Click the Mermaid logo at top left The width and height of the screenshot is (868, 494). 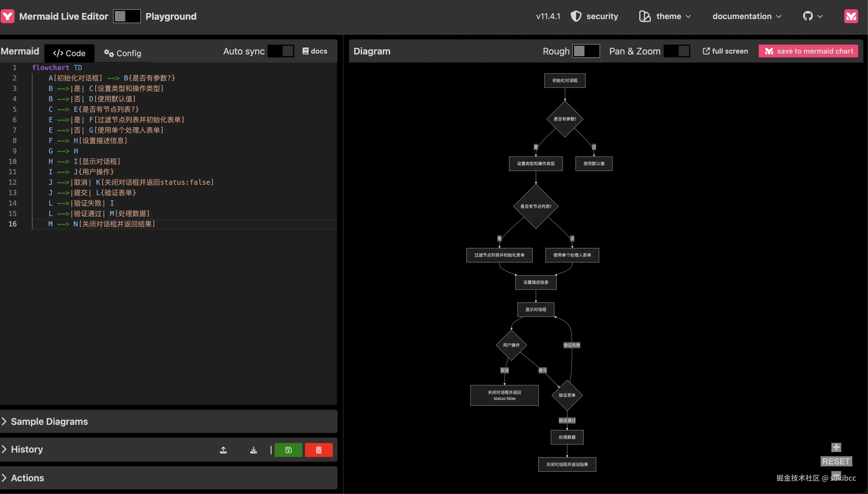[x=8, y=16]
